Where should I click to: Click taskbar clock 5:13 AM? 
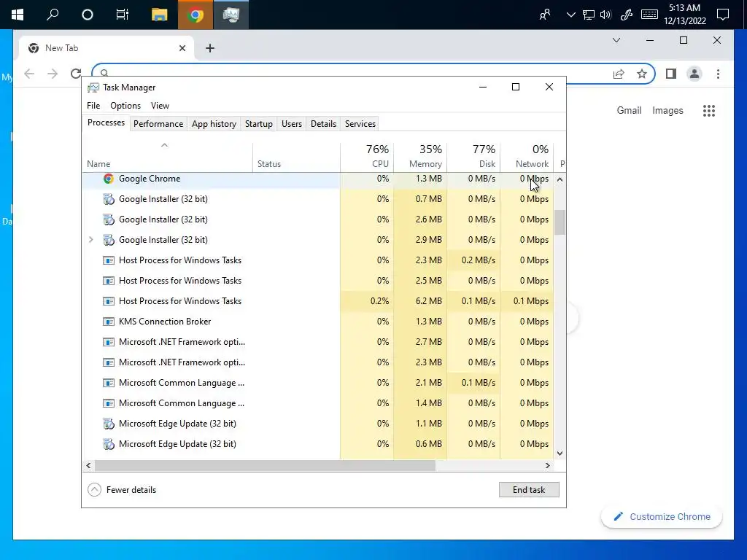coord(684,15)
